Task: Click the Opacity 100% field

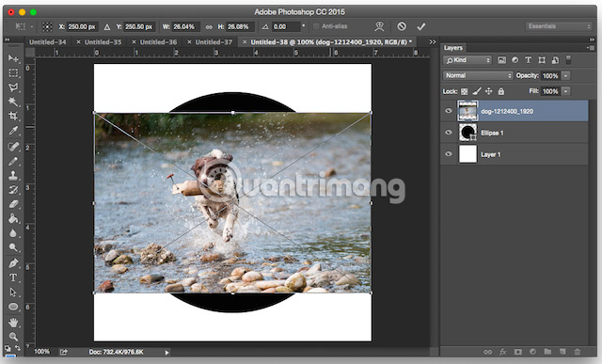Action: click(550, 76)
